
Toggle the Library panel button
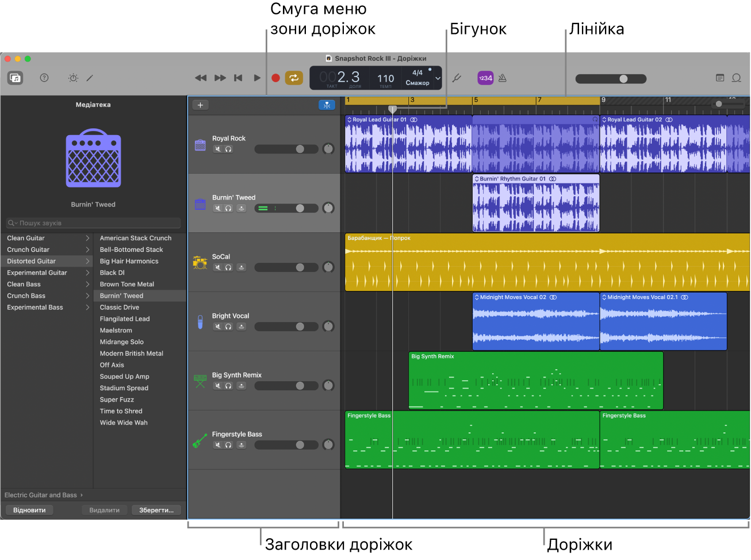tap(15, 78)
